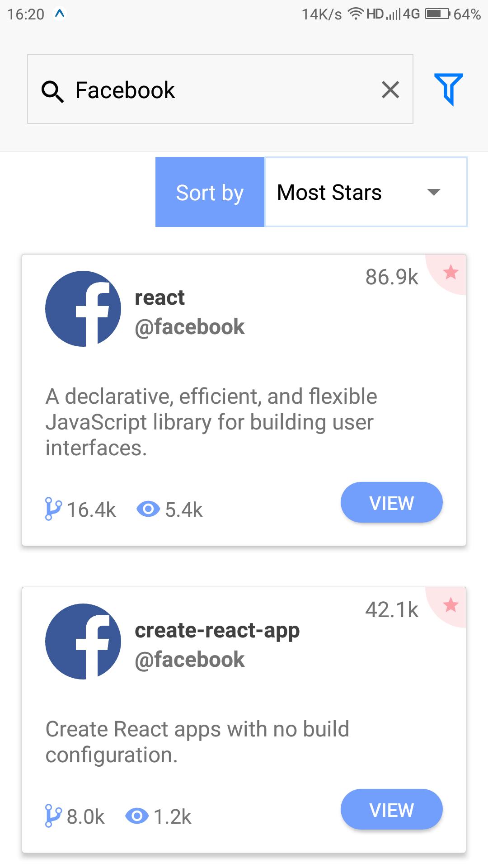Click the create-react-app watchers eye icon

pos(137,816)
